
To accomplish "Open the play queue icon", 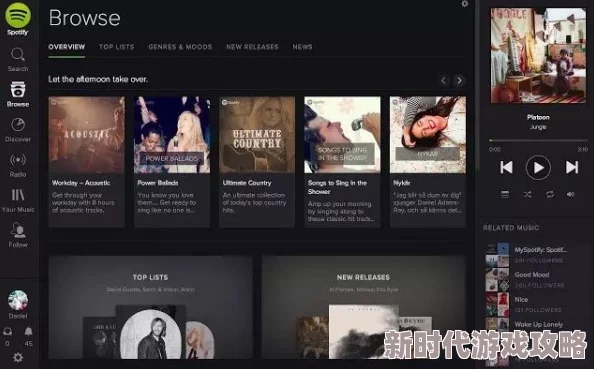I will tap(505, 194).
